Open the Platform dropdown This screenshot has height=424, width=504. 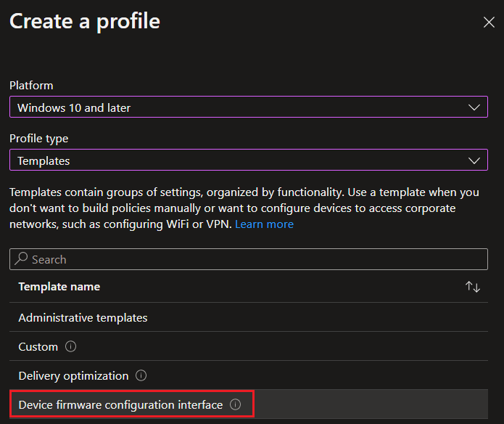(249, 107)
